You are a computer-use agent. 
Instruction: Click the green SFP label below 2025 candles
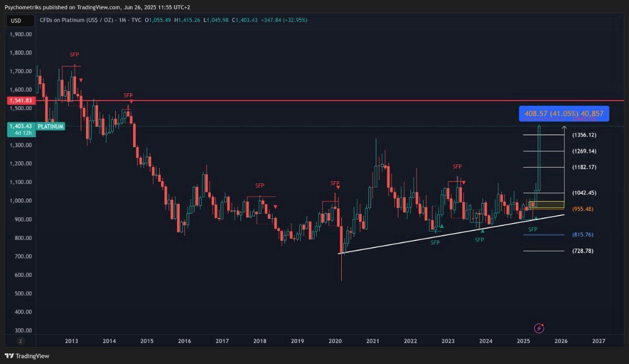533,229
